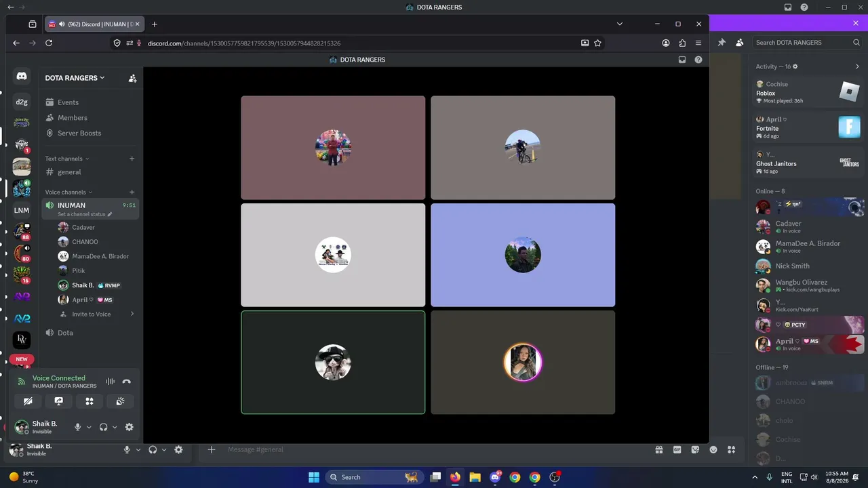Click Invite to Voice
This screenshot has width=868, height=488.
(x=97, y=314)
